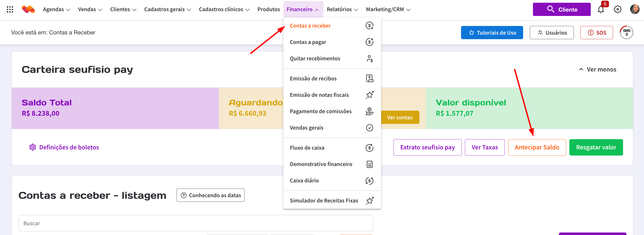
Task: Open Simulador de Receitas Fixas
Action: [324, 200]
